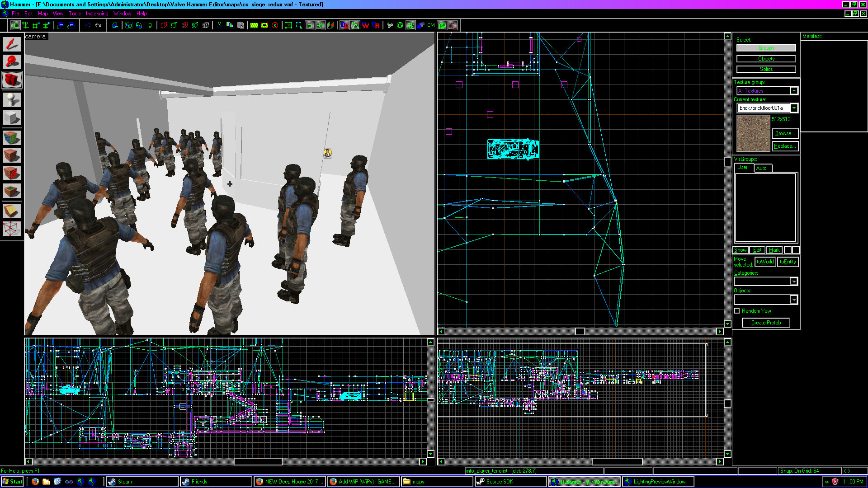Image resolution: width=868 pixels, height=488 pixels.
Task: Expand the Categories dropdown
Action: pyautogui.click(x=793, y=282)
